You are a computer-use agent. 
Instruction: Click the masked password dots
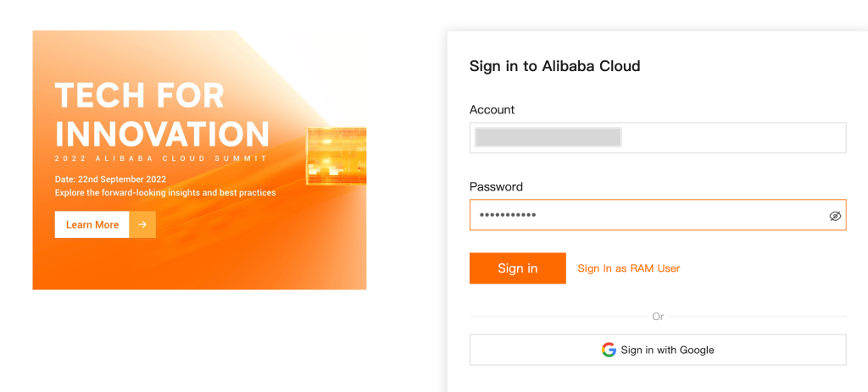point(508,215)
